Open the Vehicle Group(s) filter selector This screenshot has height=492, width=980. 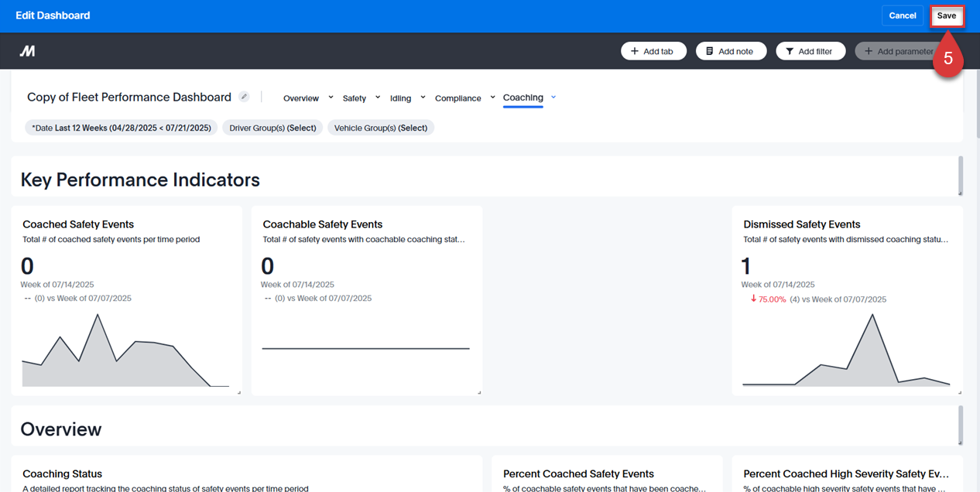pos(381,127)
